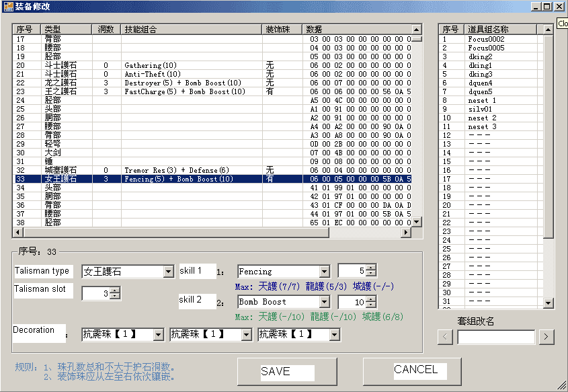This screenshot has height=392, width=568.
Task: Decrease the skill 1 value of 5
Action: (x=370, y=274)
